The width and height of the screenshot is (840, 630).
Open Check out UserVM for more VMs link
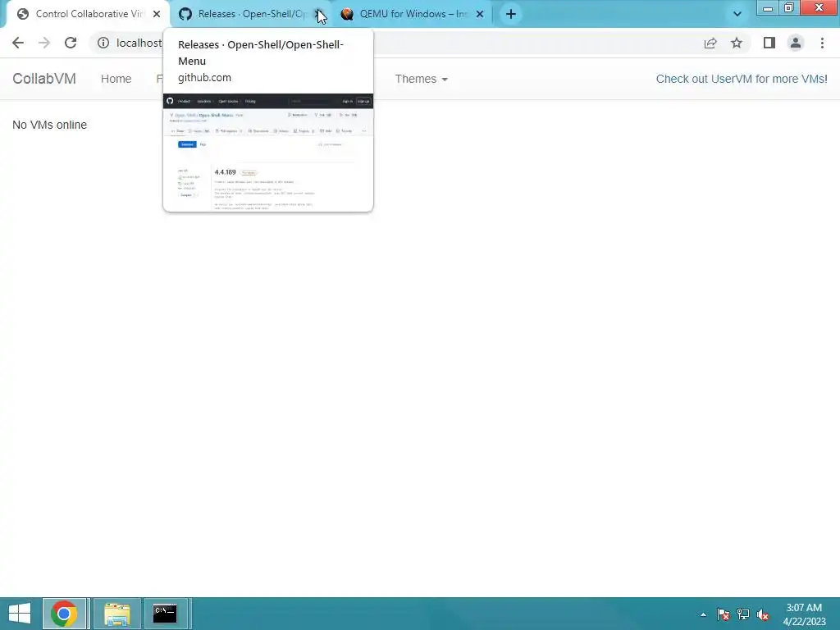742,79
